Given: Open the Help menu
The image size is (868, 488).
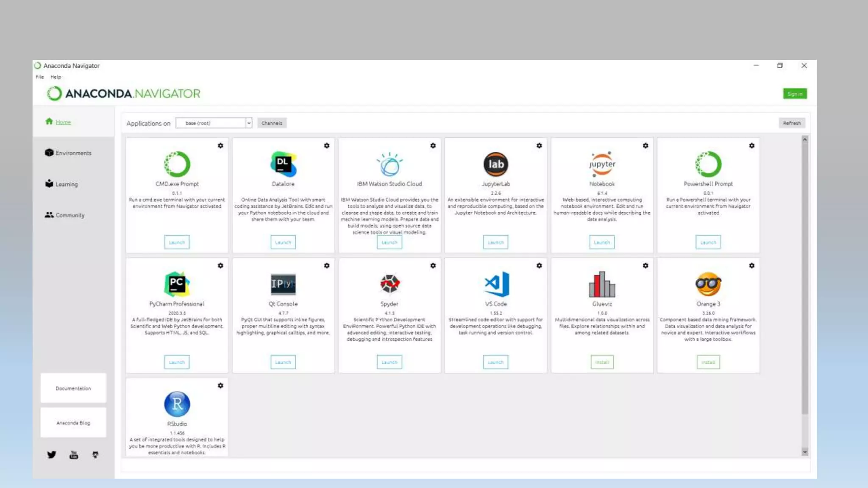Looking at the screenshot, I should coord(56,77).
